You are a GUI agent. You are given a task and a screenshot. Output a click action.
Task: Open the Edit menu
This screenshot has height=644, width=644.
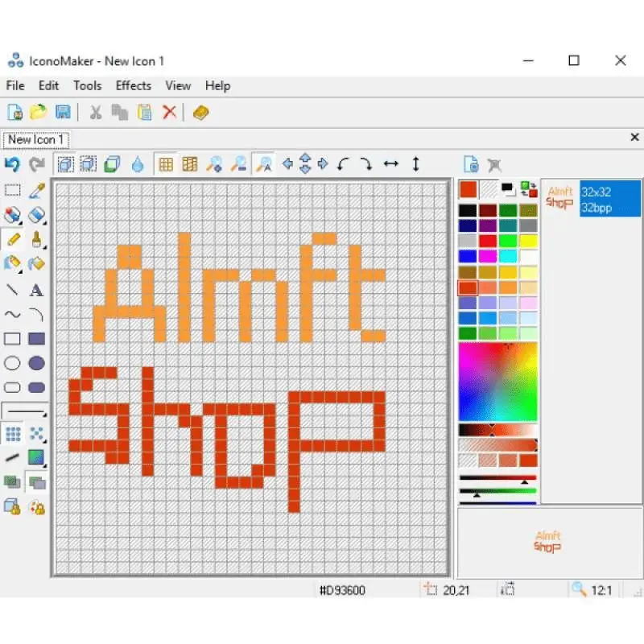click(48, 86)
